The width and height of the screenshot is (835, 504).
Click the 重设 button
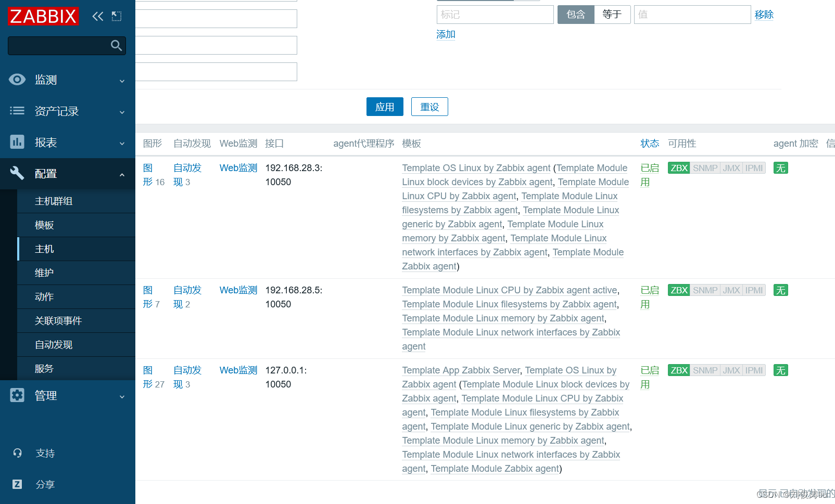[429, 107]
